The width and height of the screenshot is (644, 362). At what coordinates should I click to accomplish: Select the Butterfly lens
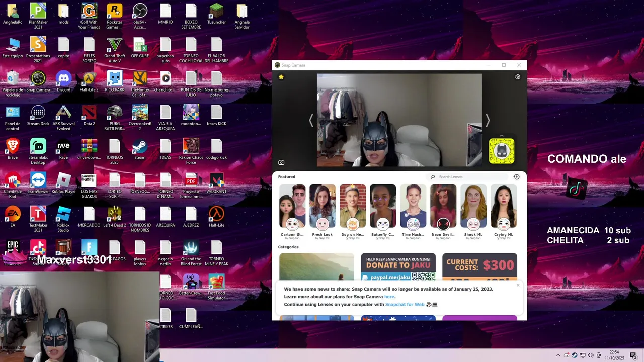[383, 211]
